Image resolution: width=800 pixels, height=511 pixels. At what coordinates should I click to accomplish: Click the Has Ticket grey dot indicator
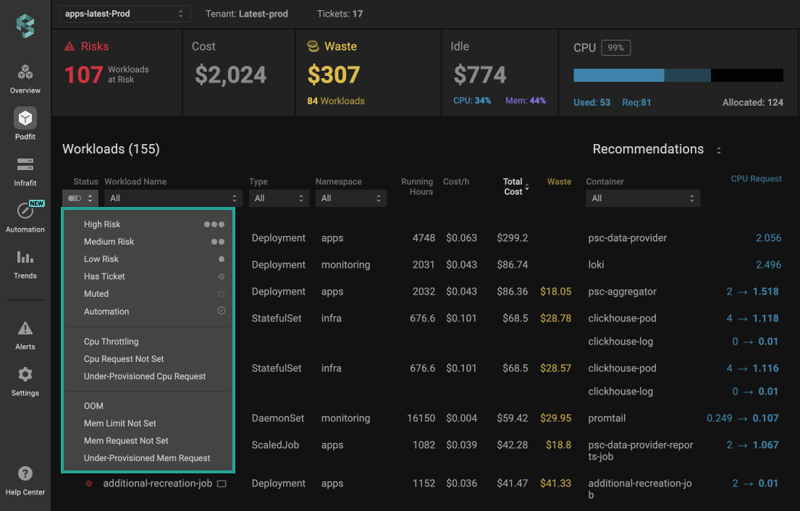tap(221, 276)
